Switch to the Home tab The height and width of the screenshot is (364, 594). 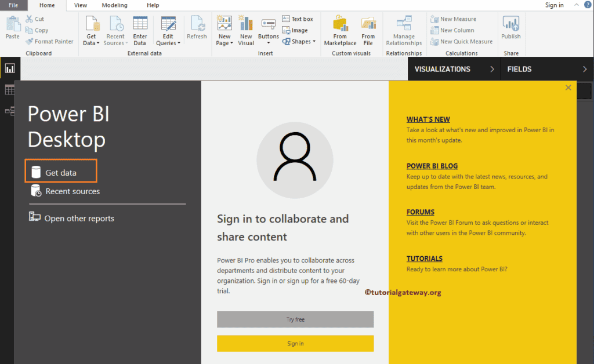47,5
